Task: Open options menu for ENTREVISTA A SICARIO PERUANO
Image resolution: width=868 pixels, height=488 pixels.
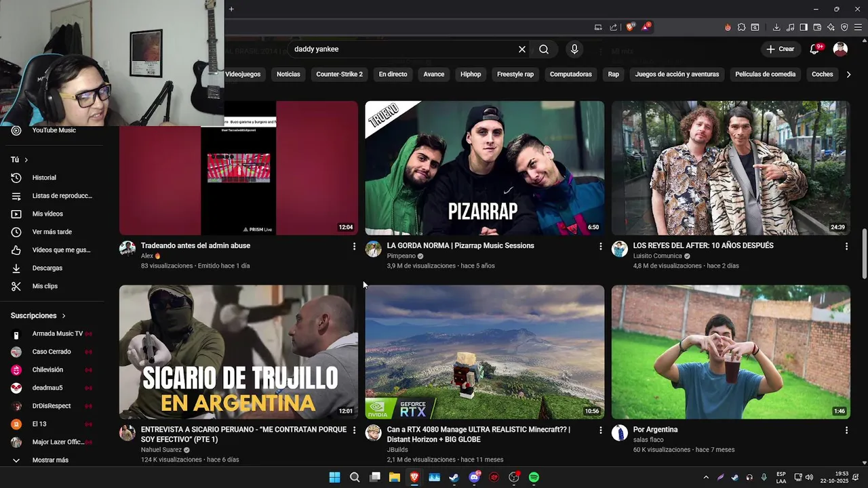Action: 354,430
